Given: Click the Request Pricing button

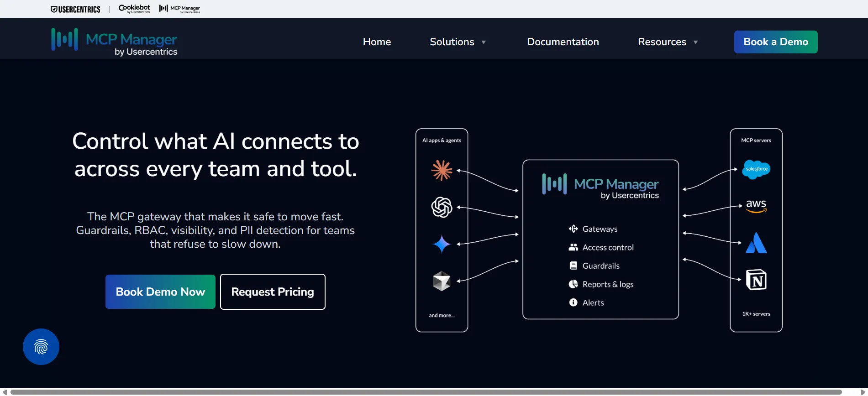Looking at the screenshot, I should (x=273, y=292).
